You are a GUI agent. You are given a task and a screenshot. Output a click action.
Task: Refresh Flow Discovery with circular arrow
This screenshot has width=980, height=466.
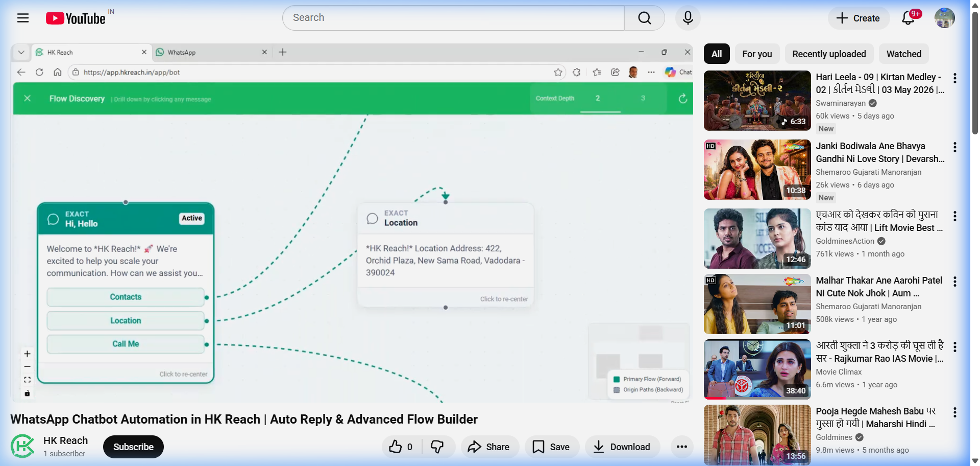click(682, 99)
